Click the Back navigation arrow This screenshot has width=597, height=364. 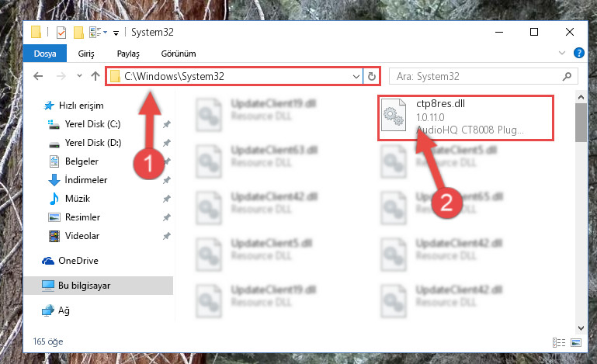38,76
